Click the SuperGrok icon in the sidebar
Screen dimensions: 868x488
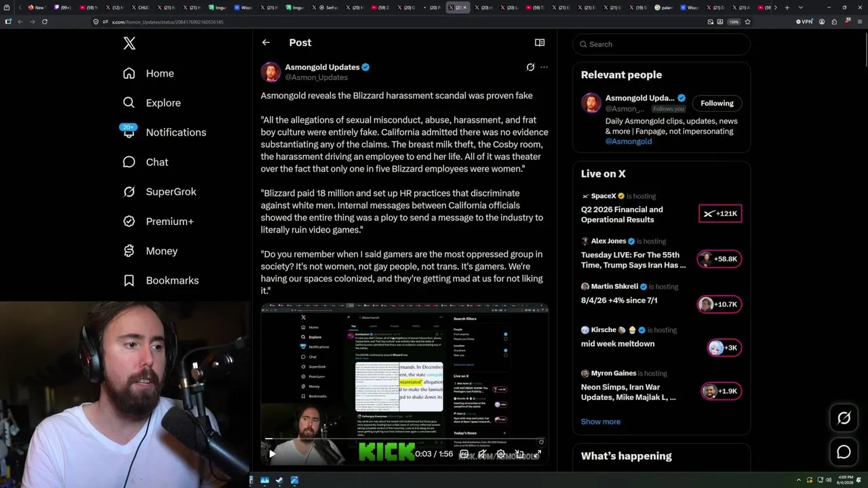click(129, 192)
